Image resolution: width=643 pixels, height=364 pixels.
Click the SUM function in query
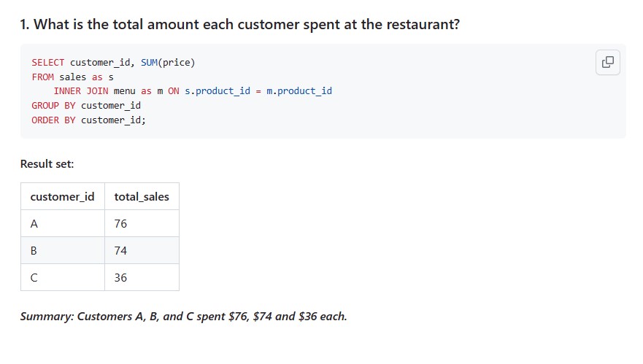149,62
